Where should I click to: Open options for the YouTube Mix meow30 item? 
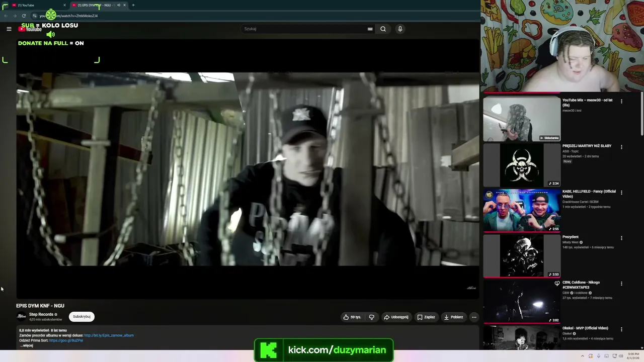(621, 101)
